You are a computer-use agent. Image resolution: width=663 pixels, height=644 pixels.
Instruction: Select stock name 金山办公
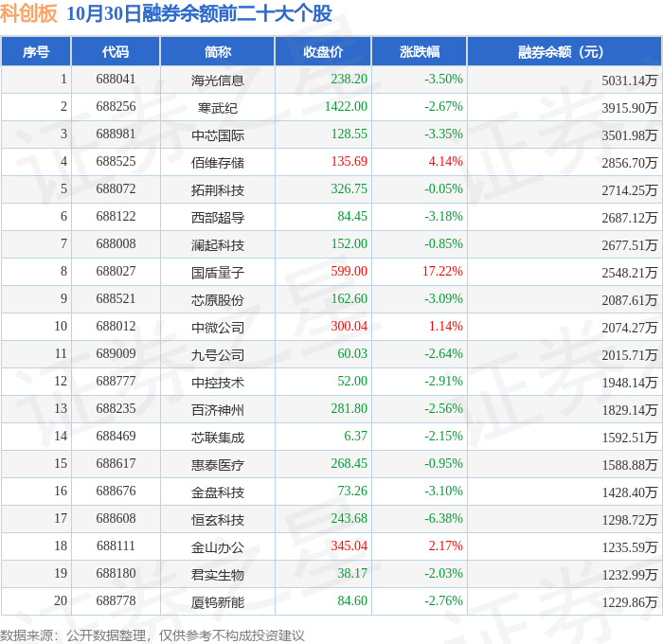click(x=217, y=547)
